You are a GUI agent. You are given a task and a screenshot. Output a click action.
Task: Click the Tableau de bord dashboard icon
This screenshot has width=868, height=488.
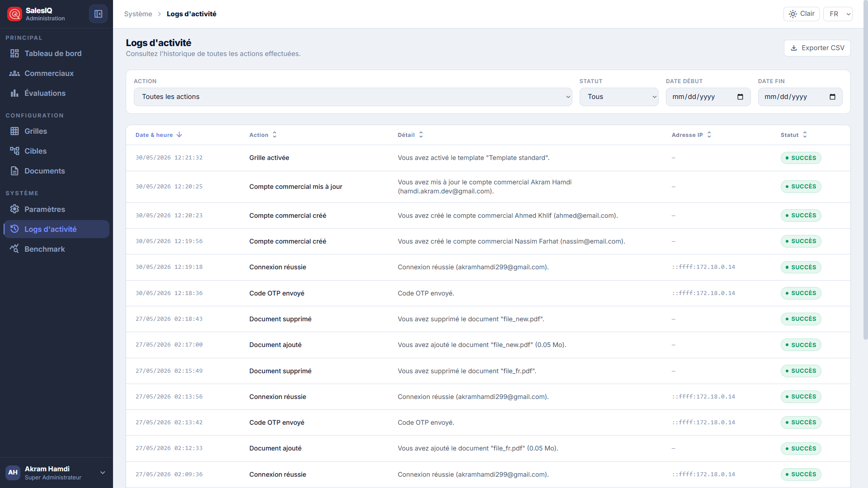tap(14, 53)
